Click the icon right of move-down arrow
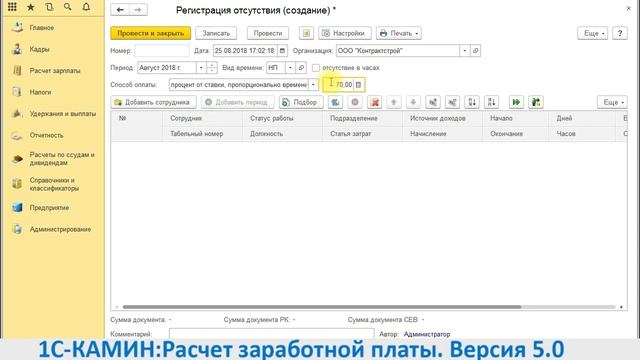Image resolution: width=640 pixels, height=360 pixels. (433, 102)
